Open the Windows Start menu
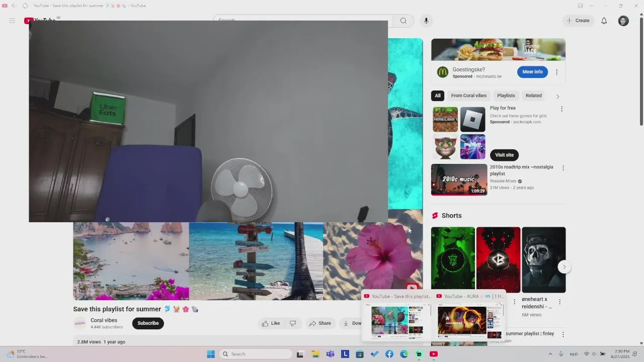 (x=211, y=354)
